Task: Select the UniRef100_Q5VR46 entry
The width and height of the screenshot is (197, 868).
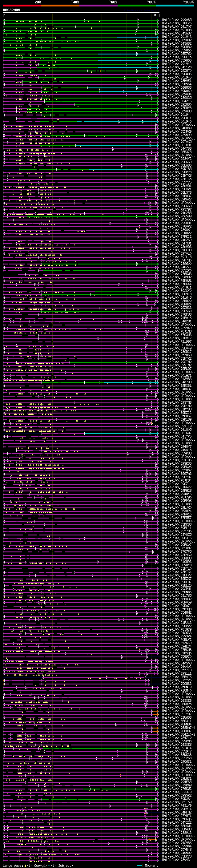Action: tap(176, 850)
